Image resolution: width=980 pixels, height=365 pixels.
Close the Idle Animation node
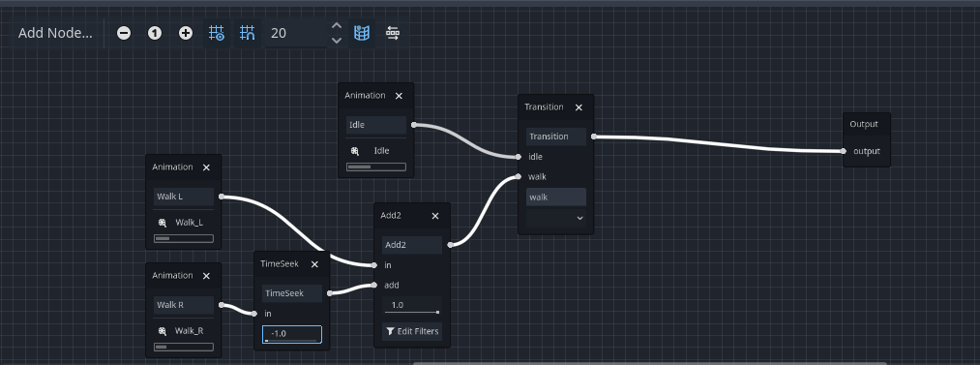(x=399, y=96)
